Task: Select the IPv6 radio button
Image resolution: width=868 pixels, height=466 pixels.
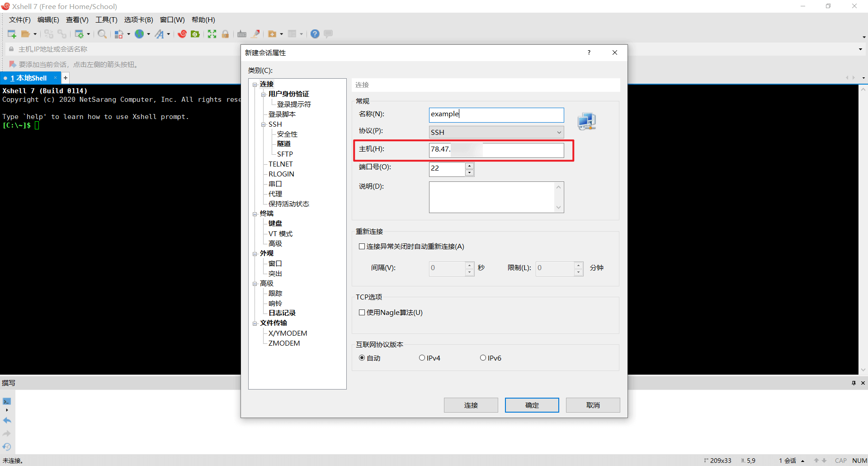Action: pyautogui.click(x=483, y=358)
